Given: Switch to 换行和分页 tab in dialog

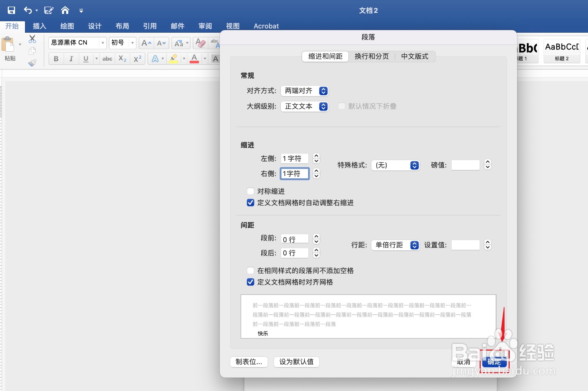Looking at the screenshot, I should pos(372,56).
